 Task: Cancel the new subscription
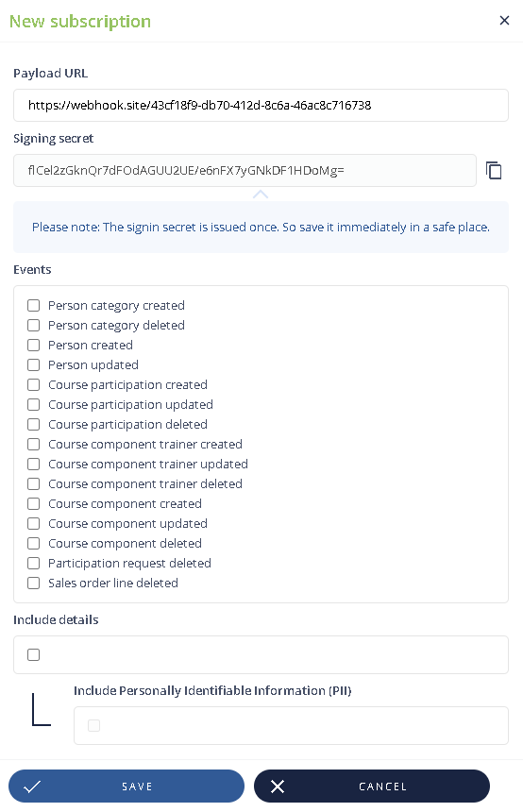[372, 787]
